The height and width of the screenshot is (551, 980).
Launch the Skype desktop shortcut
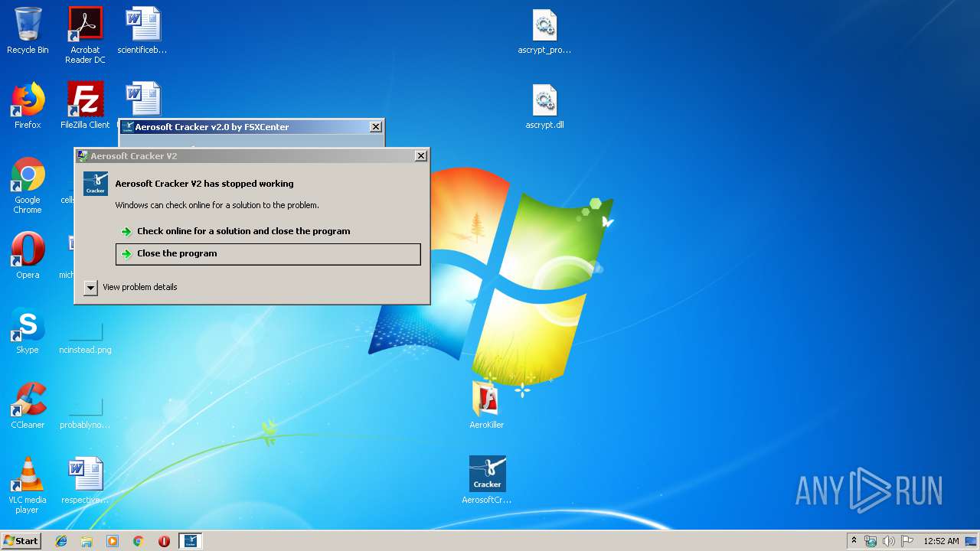pyautogui.click(x=28, y=331)
